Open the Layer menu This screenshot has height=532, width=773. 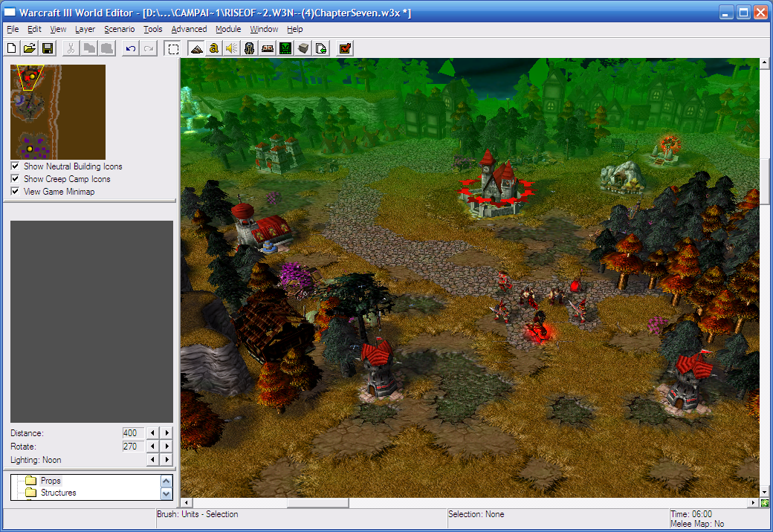tap(85, 29)
